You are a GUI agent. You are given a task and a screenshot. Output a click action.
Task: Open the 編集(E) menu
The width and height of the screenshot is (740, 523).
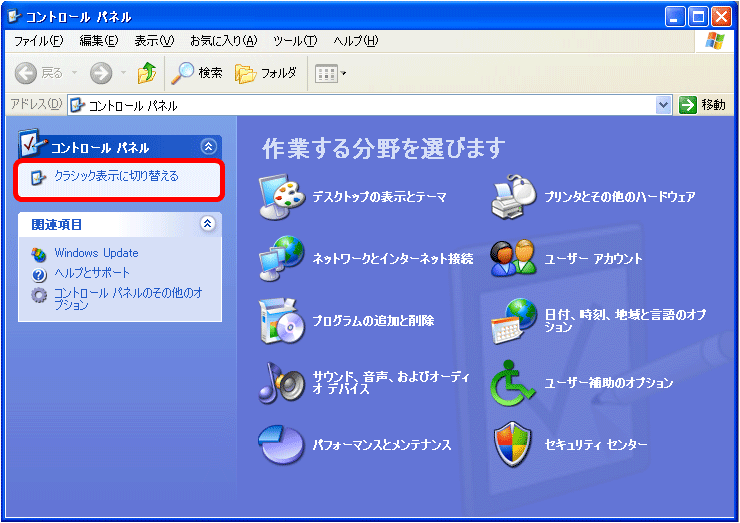pos(99,41)
